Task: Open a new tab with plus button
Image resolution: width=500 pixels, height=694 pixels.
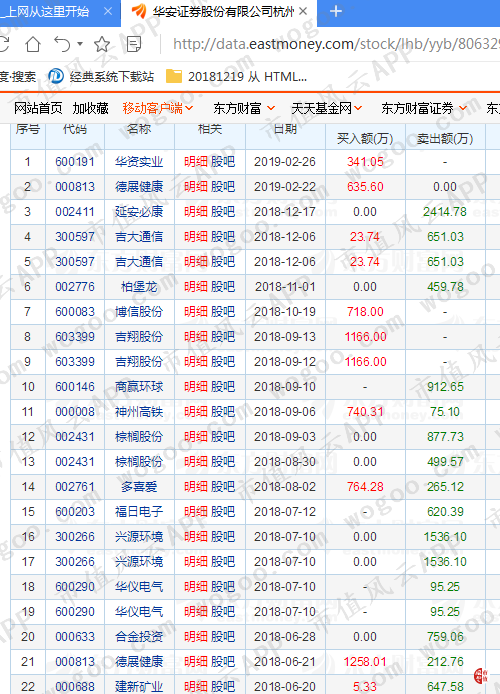Action: [336, 11]
